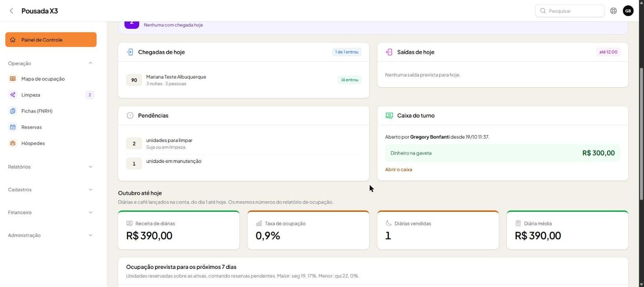Open Fichas (FNRH) page
Viewport: 644px width, 287px height.
[51, 111]
